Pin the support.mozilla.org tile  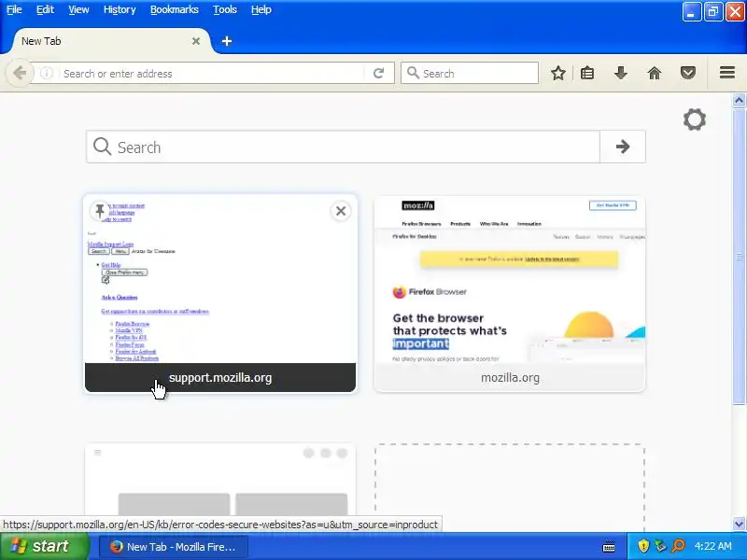(x=100, y=211)
